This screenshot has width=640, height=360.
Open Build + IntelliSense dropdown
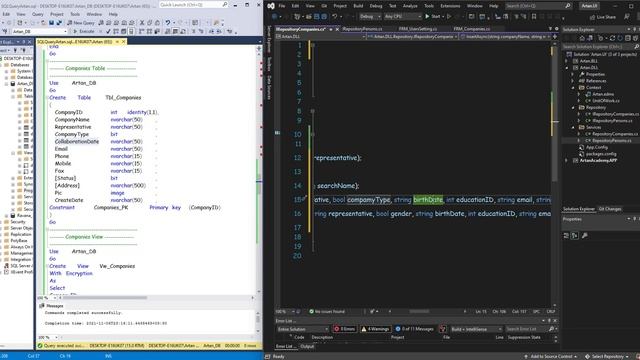(476, 329)
